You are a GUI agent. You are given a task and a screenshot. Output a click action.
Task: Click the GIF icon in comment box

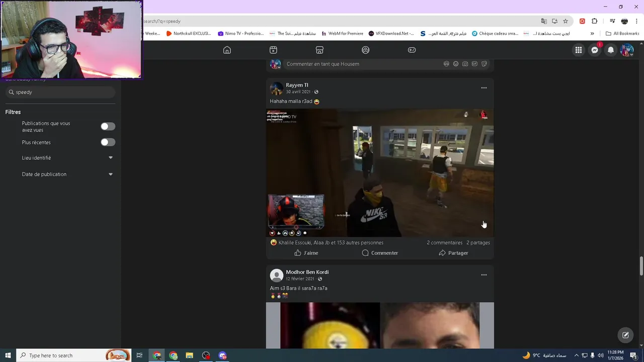point(474,64)
